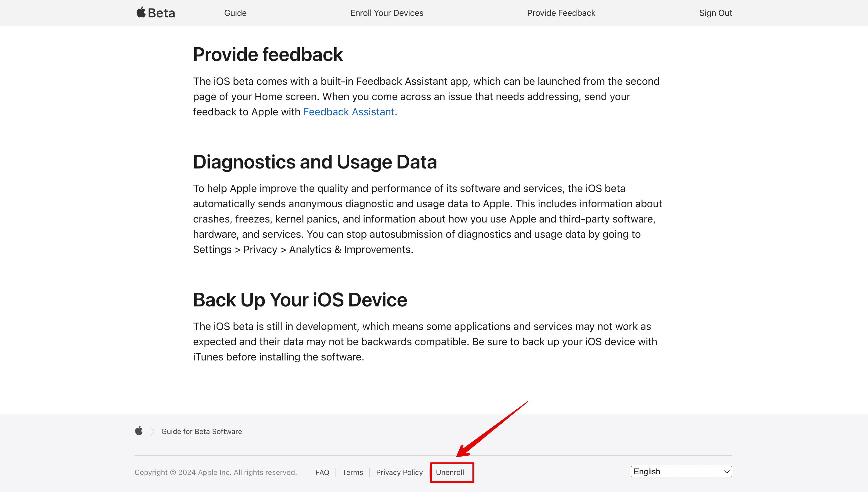868x492 pixels.
Task: Click the Guide menu item in navbar
Action: coord(235,13)
